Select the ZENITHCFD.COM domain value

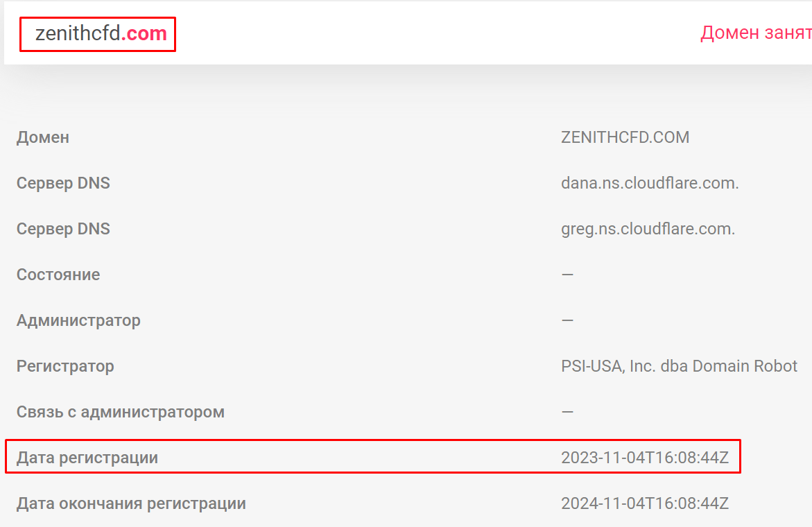[625, 137]
